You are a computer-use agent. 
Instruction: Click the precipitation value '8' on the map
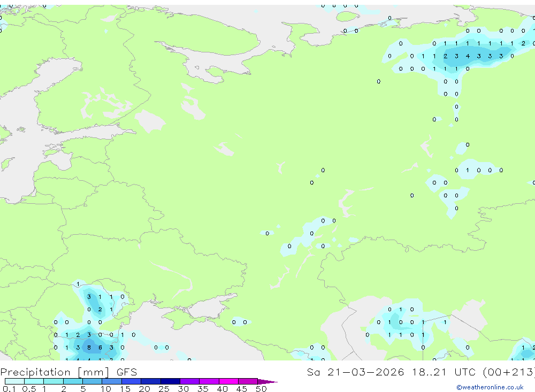point(89,348)
